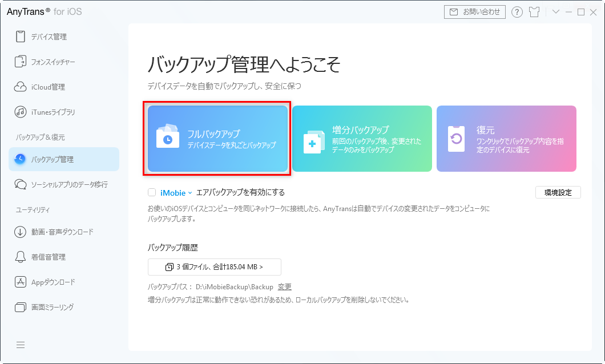Start フルバックアップ from the blue card
Viewport: 605px width, 364px height.
(x=217, y=139)
